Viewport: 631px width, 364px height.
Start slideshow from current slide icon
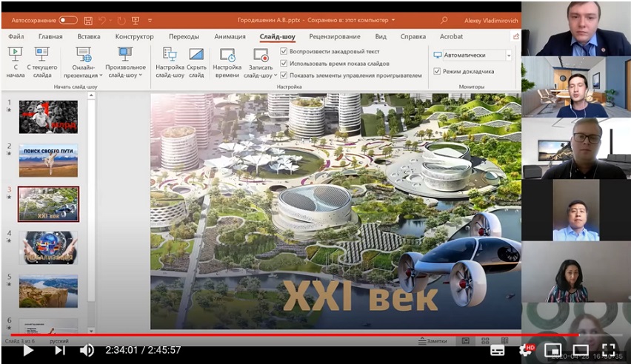click(41, 54)
